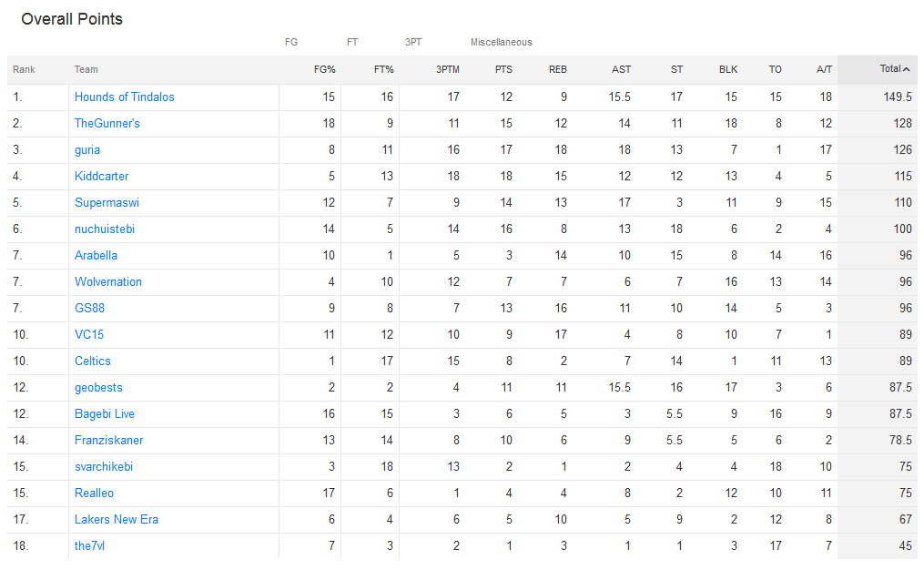Visit the Supermaswi team link
The width and height of the screenshot is (924, 570).
[x=107, y=202]
